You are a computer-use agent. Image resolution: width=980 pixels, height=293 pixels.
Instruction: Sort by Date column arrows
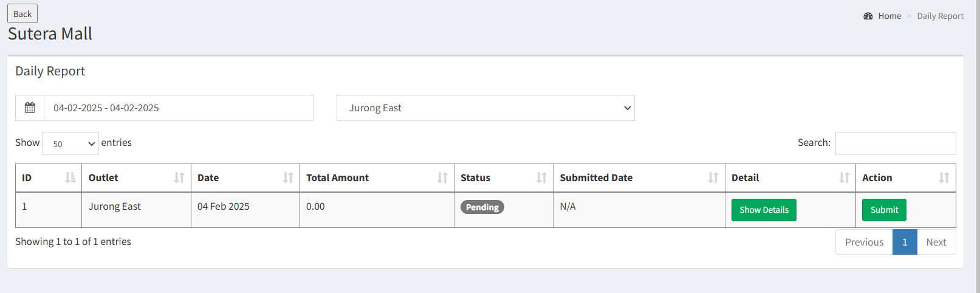tap(288, 178)
